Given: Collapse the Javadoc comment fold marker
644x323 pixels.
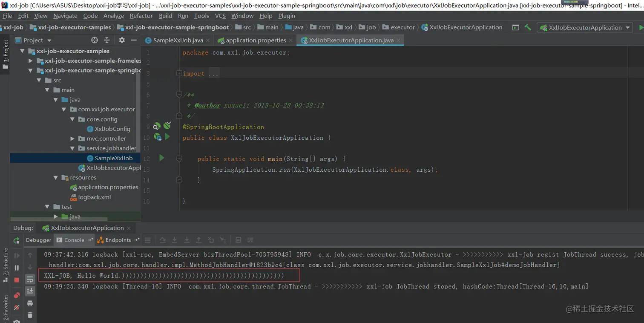Looking at the screenshot, I should [179, 95].
